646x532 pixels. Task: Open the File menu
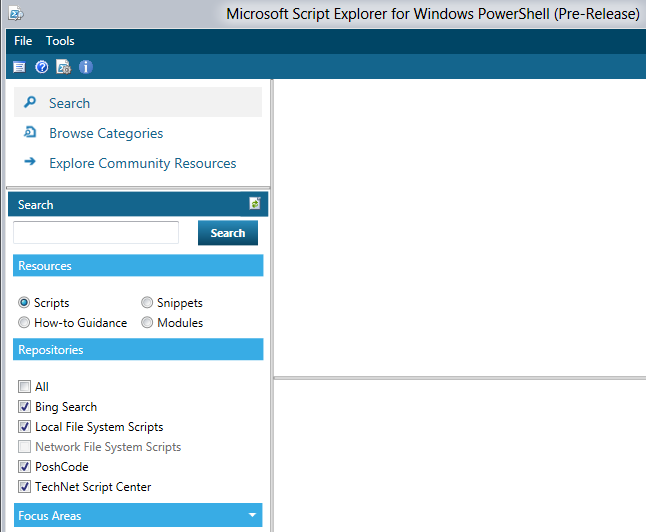(23, 41)
